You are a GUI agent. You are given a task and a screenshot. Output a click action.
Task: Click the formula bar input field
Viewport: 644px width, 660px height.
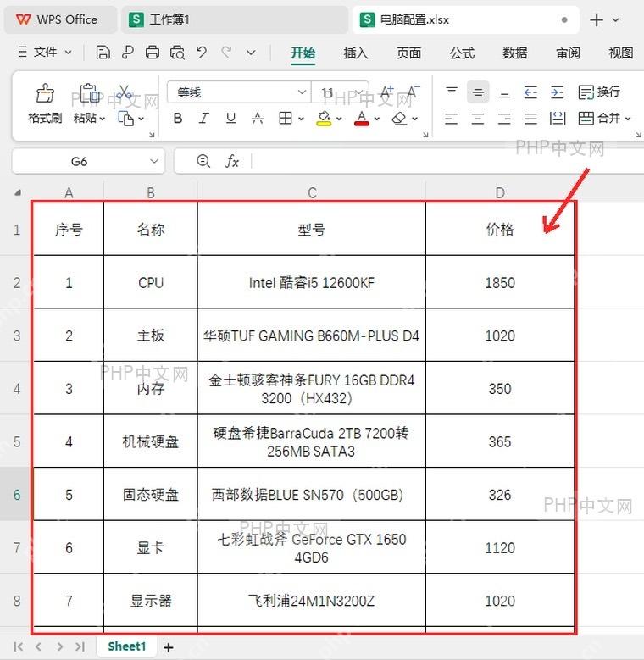[x=448, y=161]
